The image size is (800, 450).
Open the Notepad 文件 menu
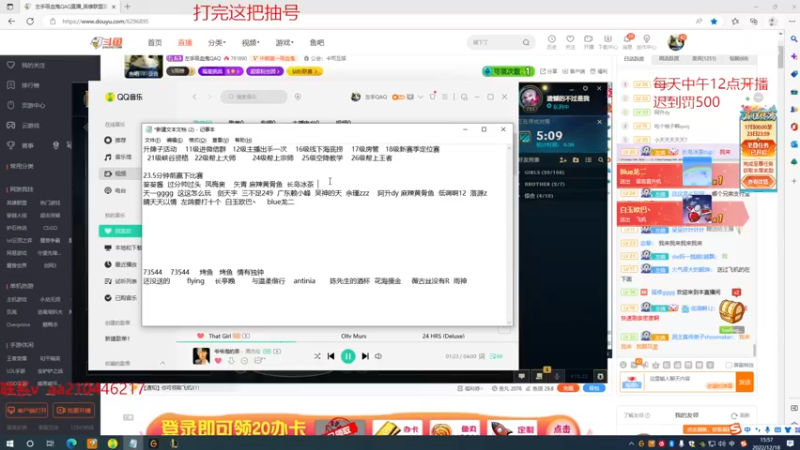[153, 140]
